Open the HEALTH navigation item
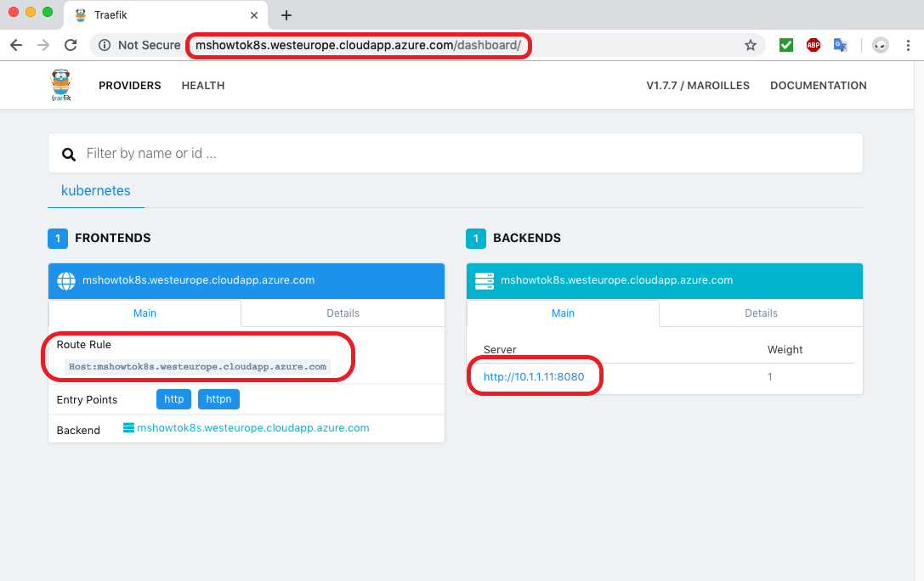This screenshot has width=924, height=581. [x=203, y=85]
